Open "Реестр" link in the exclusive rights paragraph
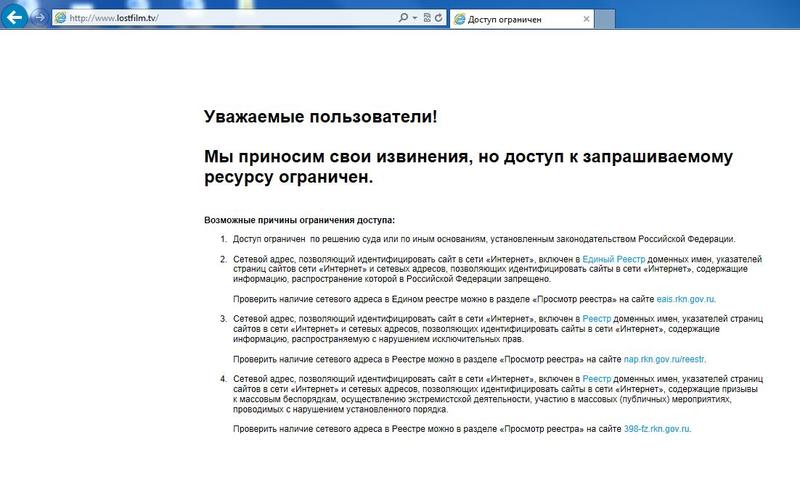The width and height of the screenshot is (800, 487). point(596,319)
